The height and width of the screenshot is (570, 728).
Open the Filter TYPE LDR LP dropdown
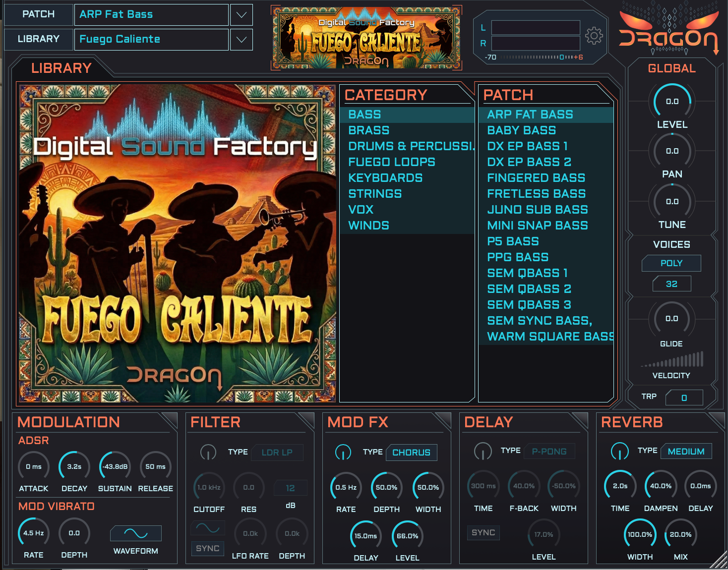pyautogui.click(x=277, y=453)
